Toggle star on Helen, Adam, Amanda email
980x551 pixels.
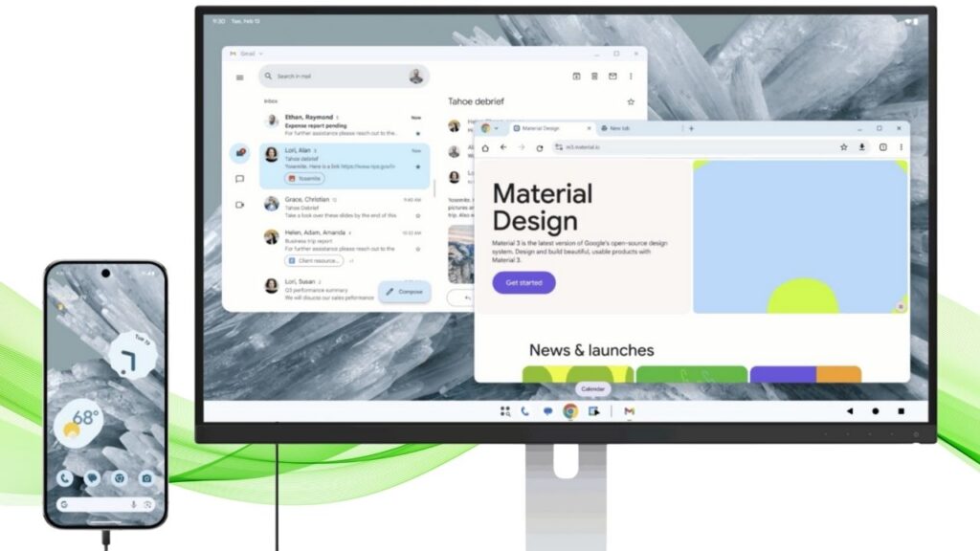(x=418, y=249)
